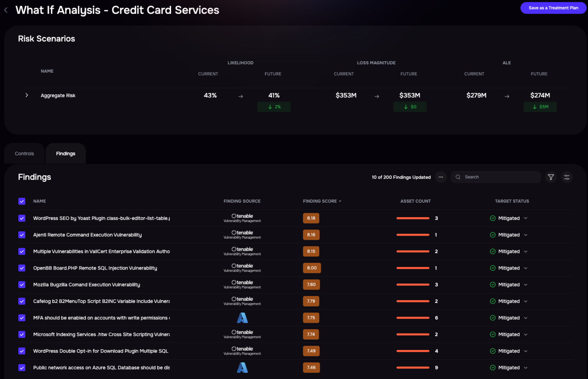Open the Microsoft Indexing Services finding link

pos(101,335)
